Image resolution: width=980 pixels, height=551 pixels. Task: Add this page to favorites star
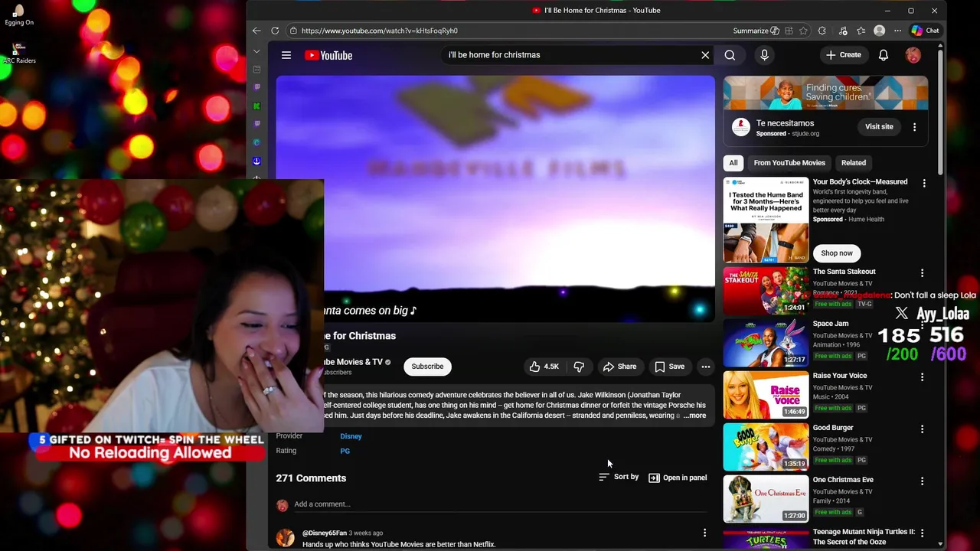(803, 31)
